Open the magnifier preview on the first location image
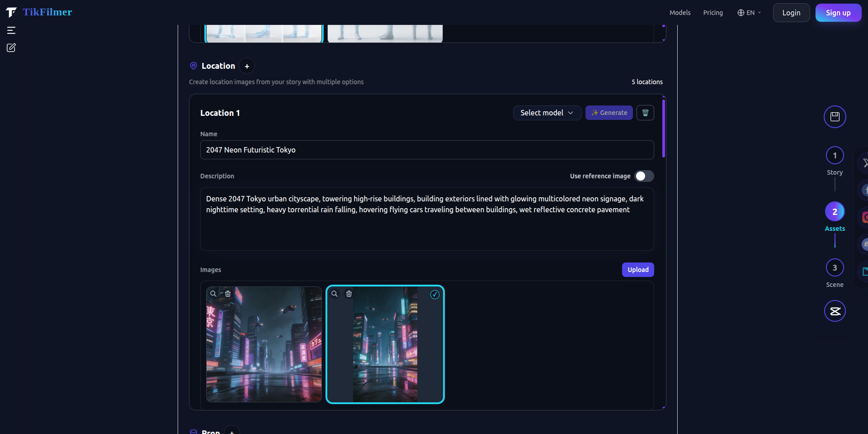This screenshot has width=868, height=434. tap(213, 293)
